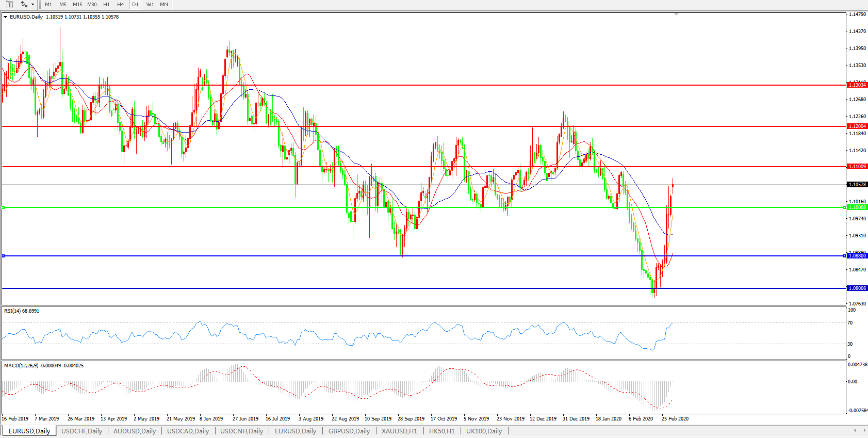Select the text label drawing tool

[x=9, y=4]
